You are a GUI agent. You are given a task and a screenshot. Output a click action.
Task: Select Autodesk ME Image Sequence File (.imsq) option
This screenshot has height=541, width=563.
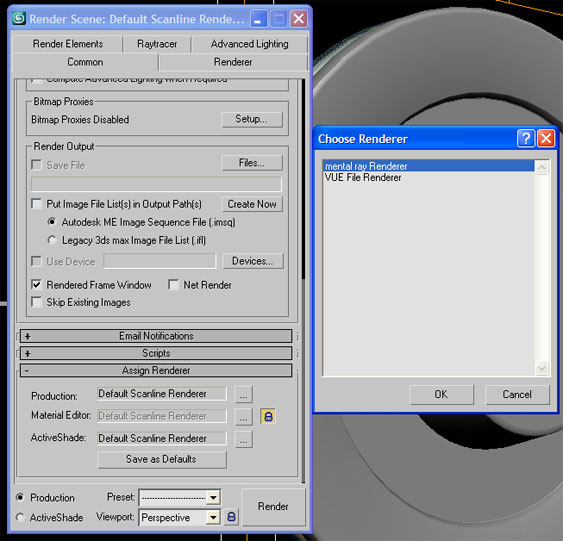click(x=52, y=222)
